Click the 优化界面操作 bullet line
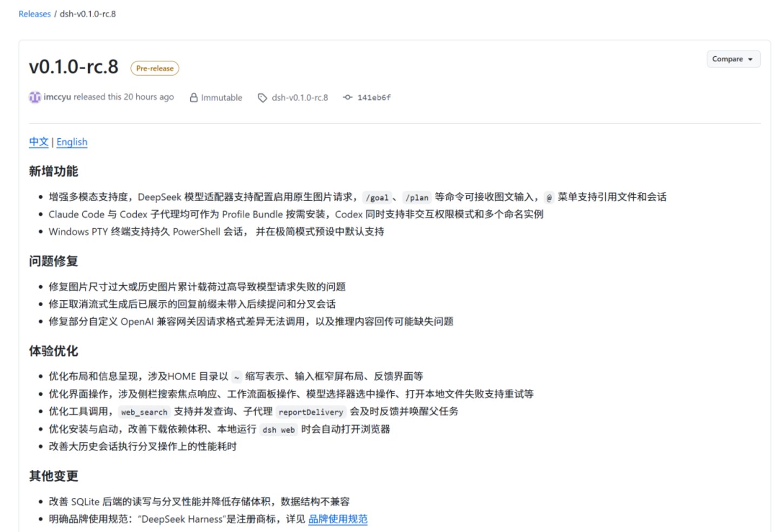The image size is (778, 532). 291,394
